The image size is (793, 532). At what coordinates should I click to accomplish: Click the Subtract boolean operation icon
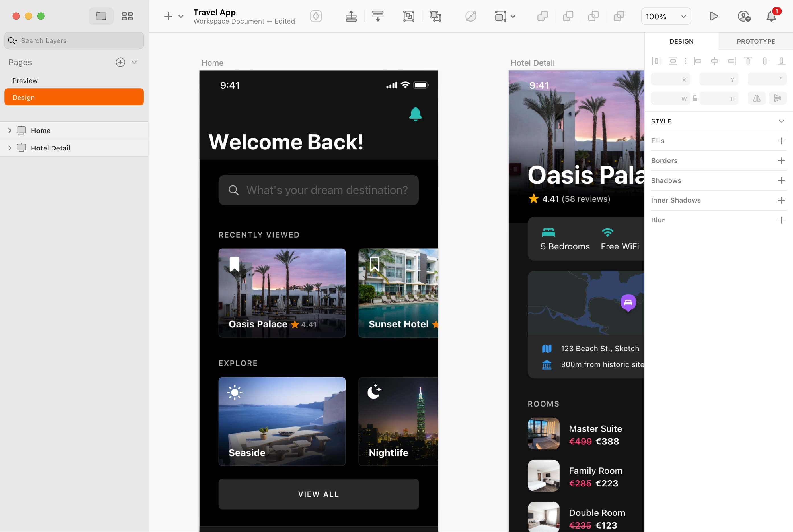(x=568, y=16)
